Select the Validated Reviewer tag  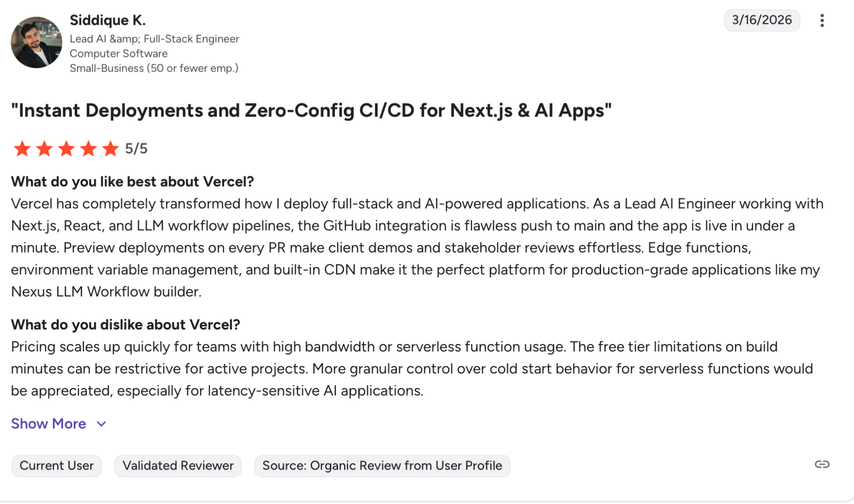coord(178,466)
